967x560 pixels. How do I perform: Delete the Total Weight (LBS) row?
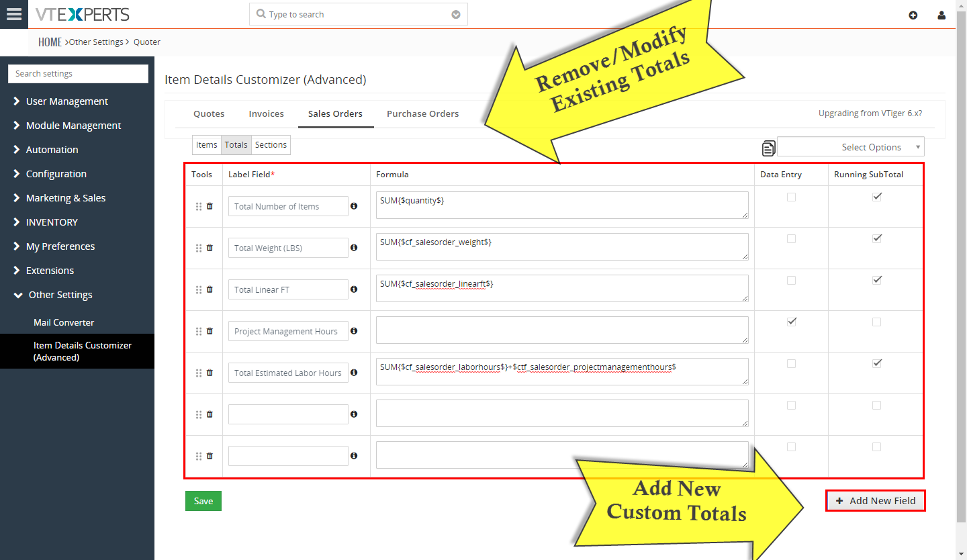210,248
